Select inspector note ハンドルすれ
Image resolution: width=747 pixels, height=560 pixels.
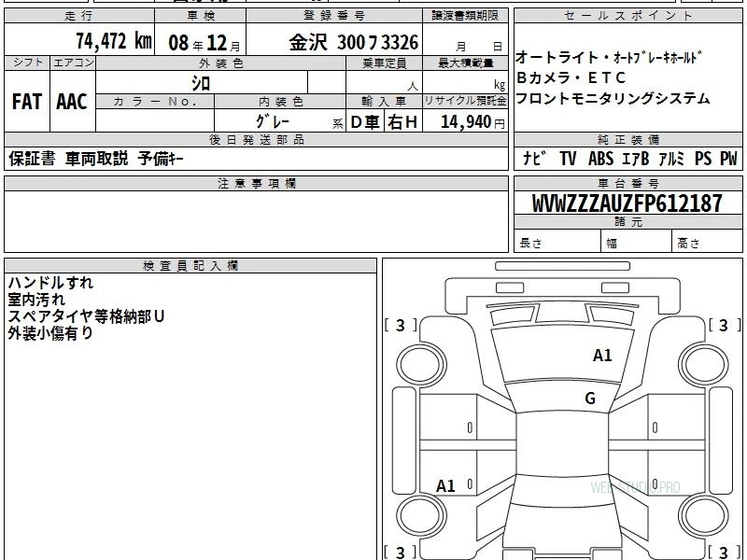[x=50, y=283]
